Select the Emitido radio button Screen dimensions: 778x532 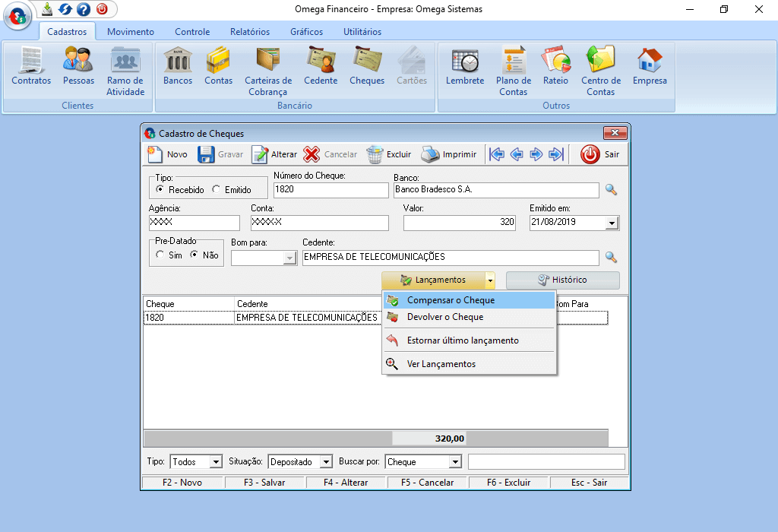tap(217, 190)
